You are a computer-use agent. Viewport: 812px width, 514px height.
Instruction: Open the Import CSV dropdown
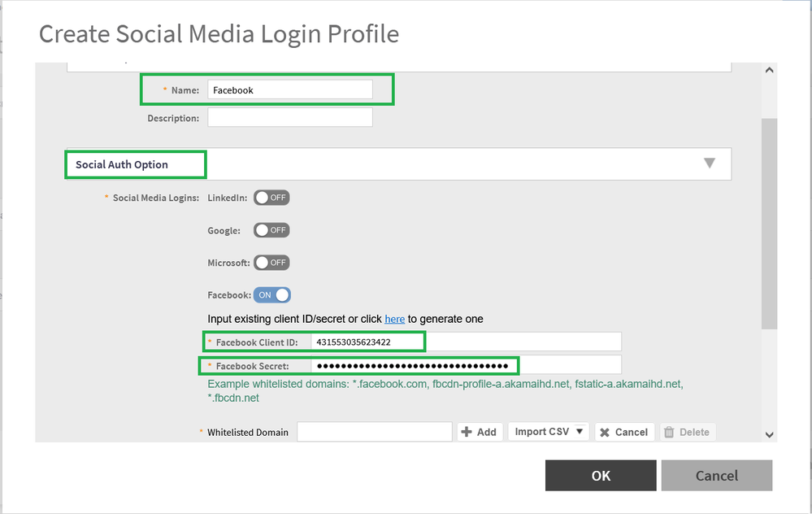pos(549,432)
